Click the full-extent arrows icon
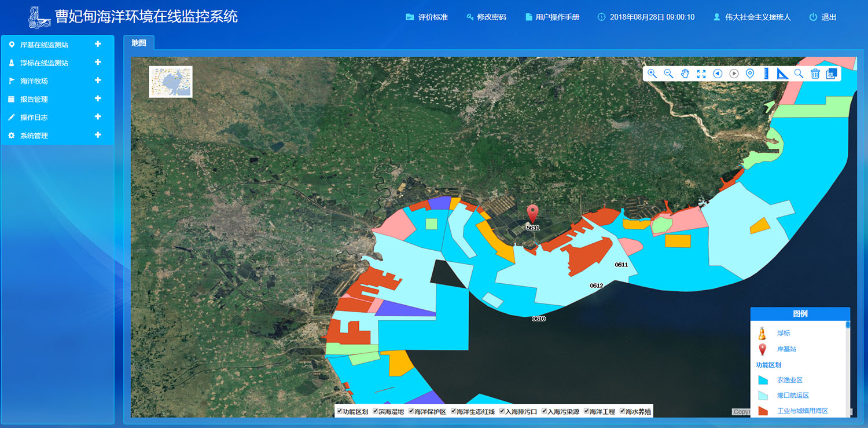Image resolution: width=868 pixels, height=428 pixels. [x=701, y=74]
